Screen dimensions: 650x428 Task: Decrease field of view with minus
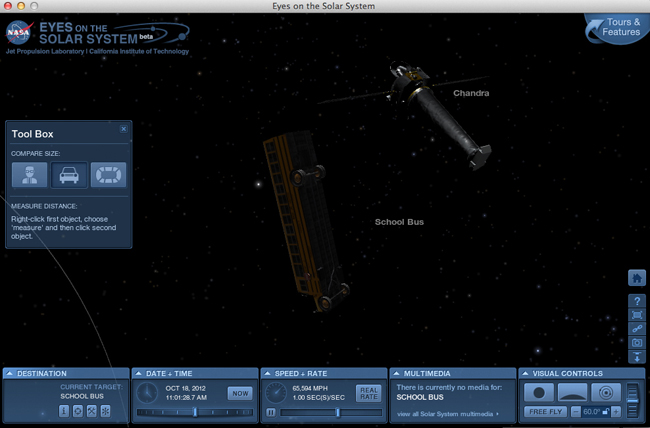point(576,412)
